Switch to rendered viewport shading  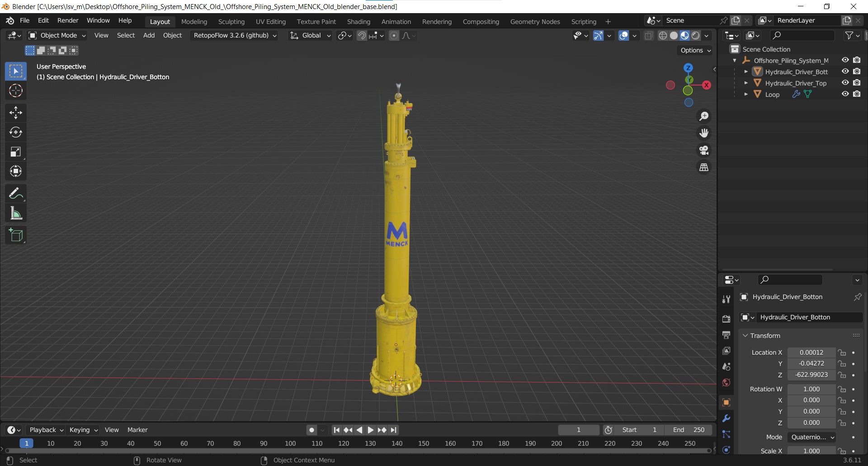(696, 36)
